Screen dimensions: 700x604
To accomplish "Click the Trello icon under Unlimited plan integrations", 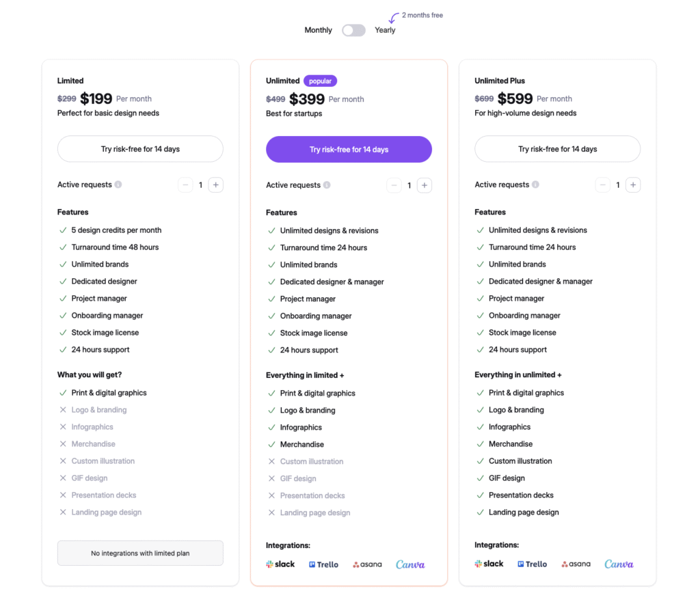I will 323,564.
